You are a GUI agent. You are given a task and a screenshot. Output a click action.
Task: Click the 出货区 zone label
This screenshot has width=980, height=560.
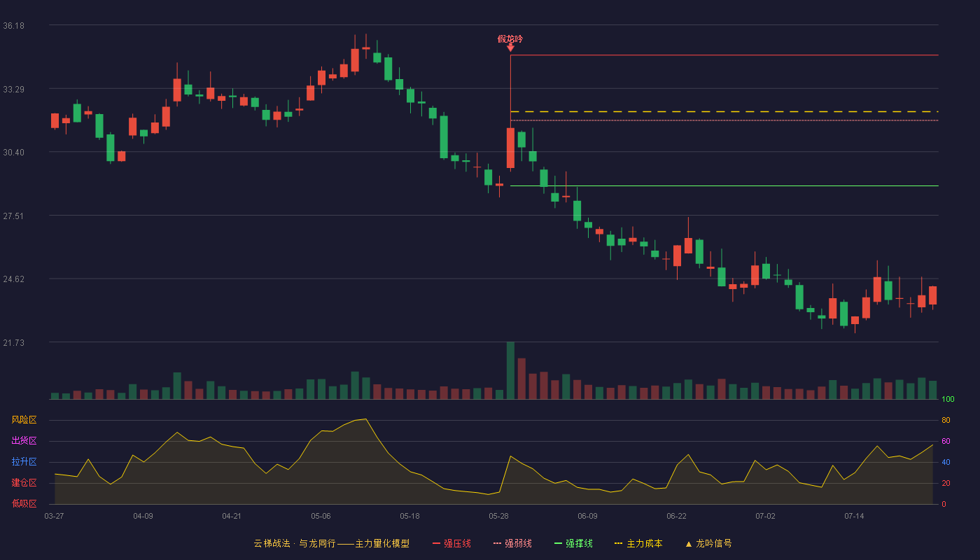click(x=24, y=441)
